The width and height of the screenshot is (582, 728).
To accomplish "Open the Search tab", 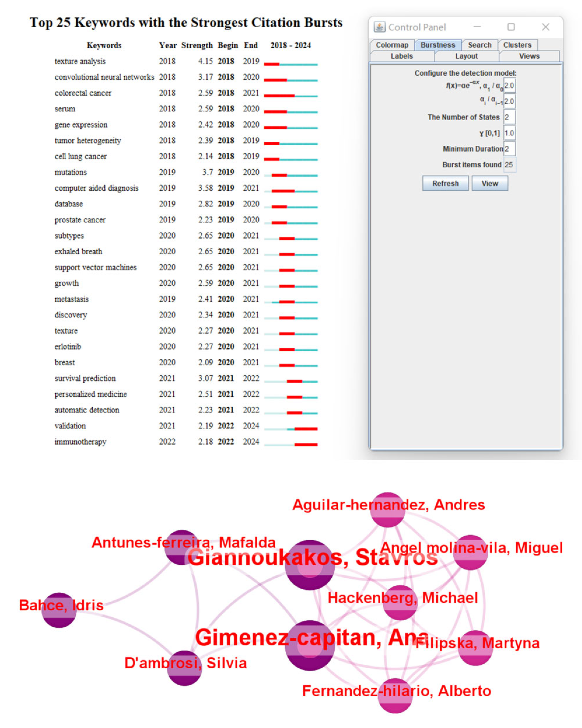I will pos(479,45).
